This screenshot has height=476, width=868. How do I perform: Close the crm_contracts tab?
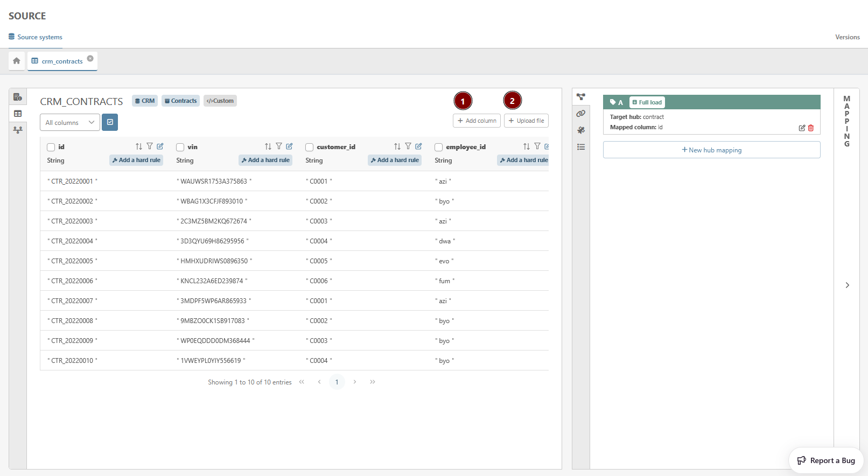pyautogui.click(x=90, y=59)
